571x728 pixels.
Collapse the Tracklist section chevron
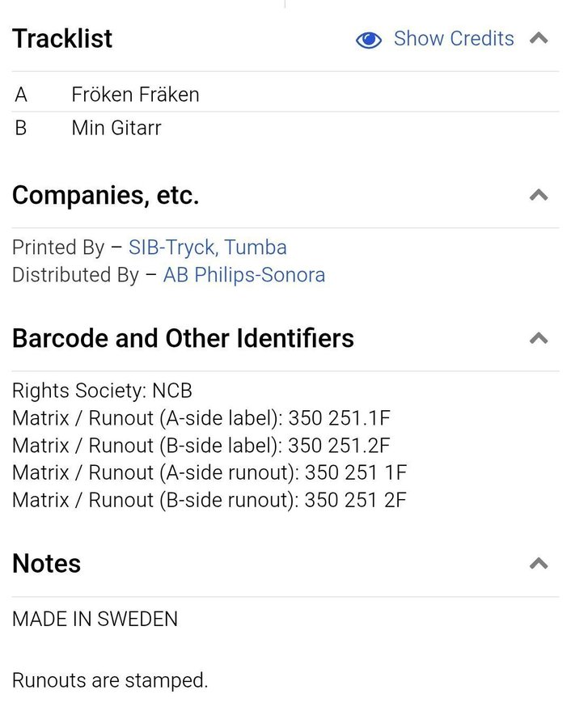(539, 39)
